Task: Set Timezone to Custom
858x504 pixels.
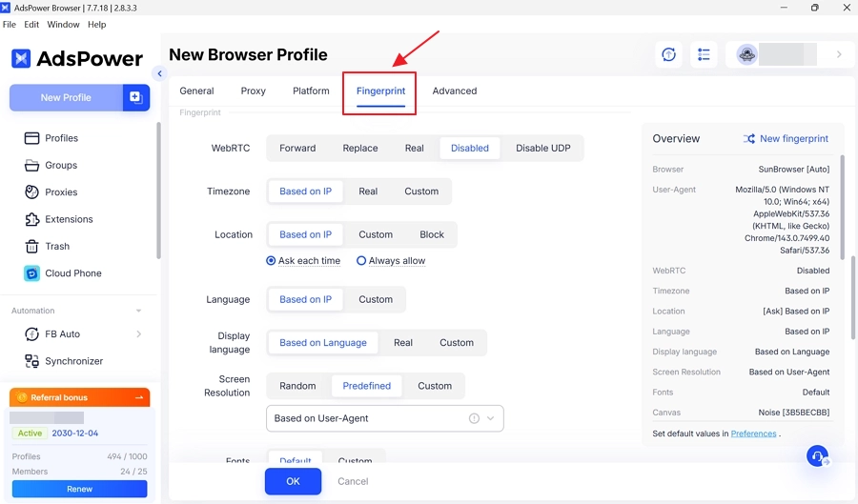Action: click(421, 192)
